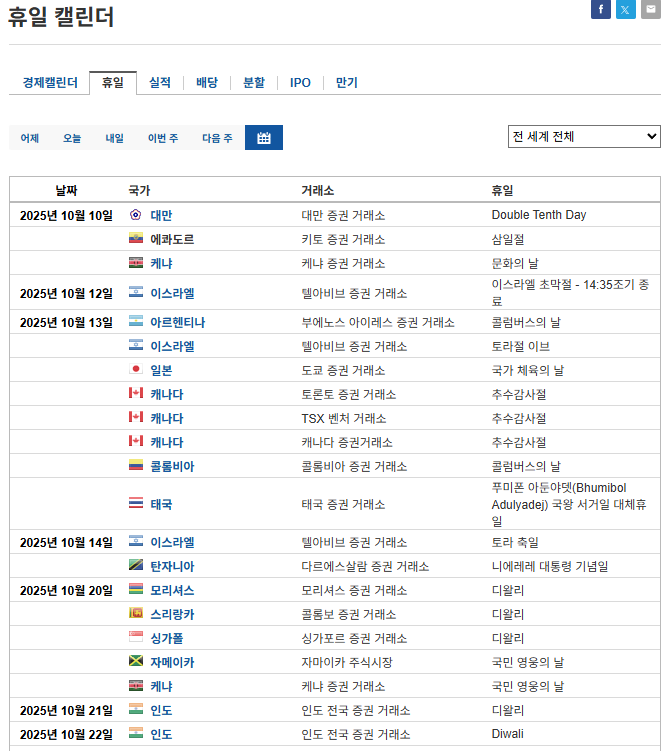The width and height of the screenshot is (665, 751).
Task: Open the 전 세계 전체 country dropdown
Action: (584, 137)
